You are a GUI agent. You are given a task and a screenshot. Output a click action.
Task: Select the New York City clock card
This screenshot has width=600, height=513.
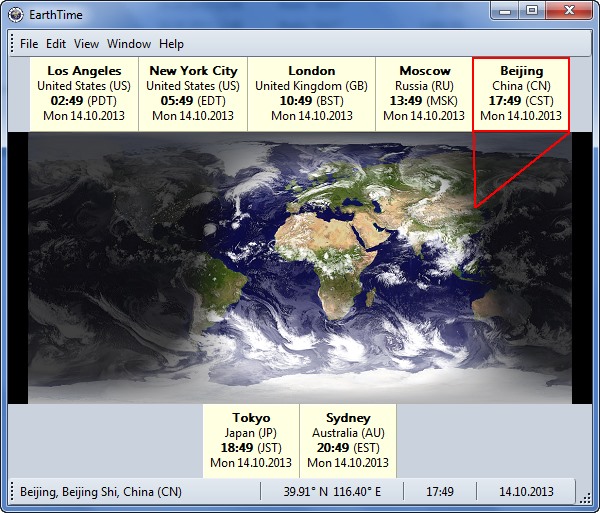pyautogui.click(x=193, y=93)
